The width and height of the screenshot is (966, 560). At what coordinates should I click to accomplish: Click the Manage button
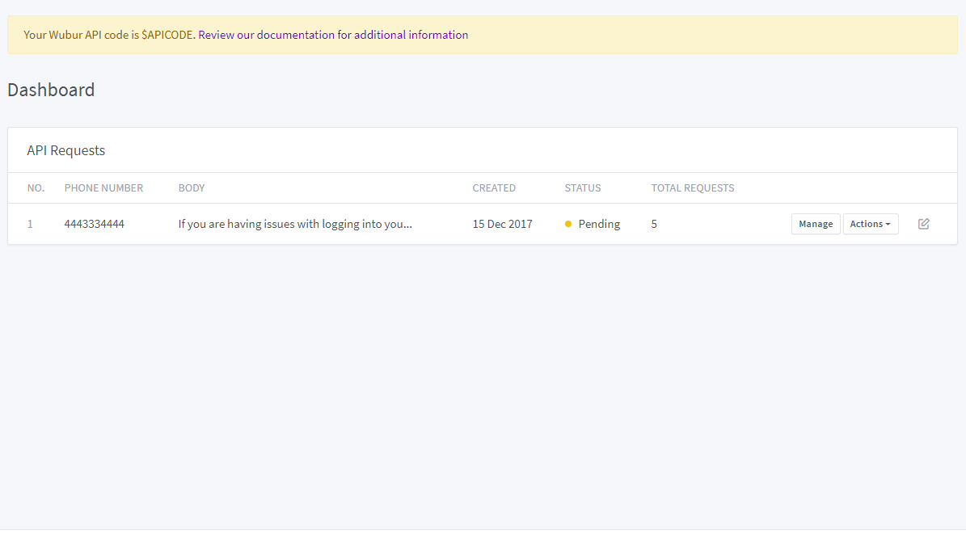coord(816,225)
